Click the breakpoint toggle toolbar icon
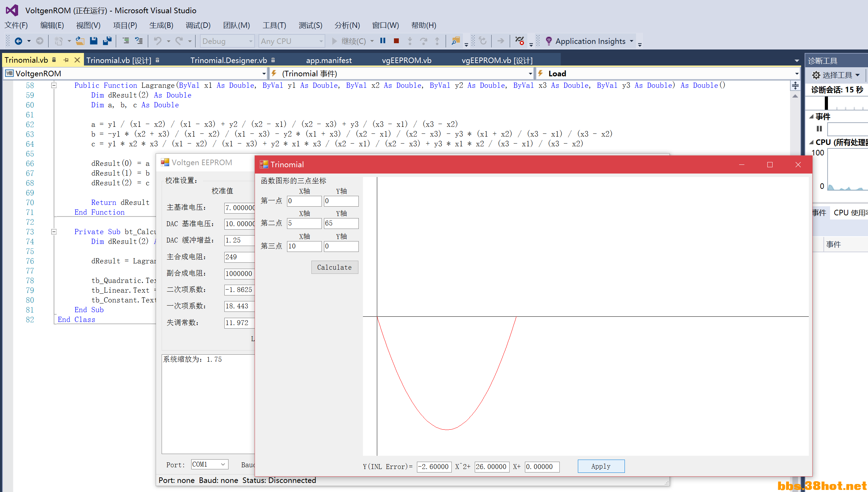868x492 pixels. (x=519, y=41)
